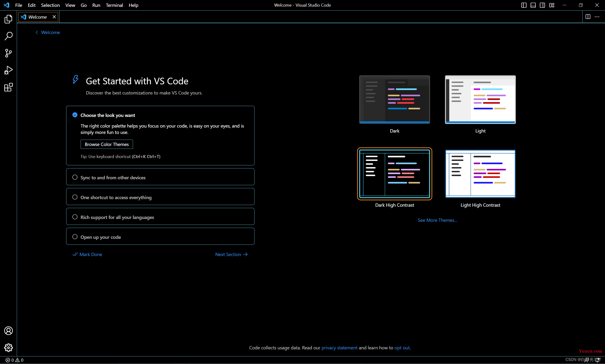This screenshot has height=364, width=605.
Task: Expand 'Open up your code' step
Action: click(x=160, y=236)
